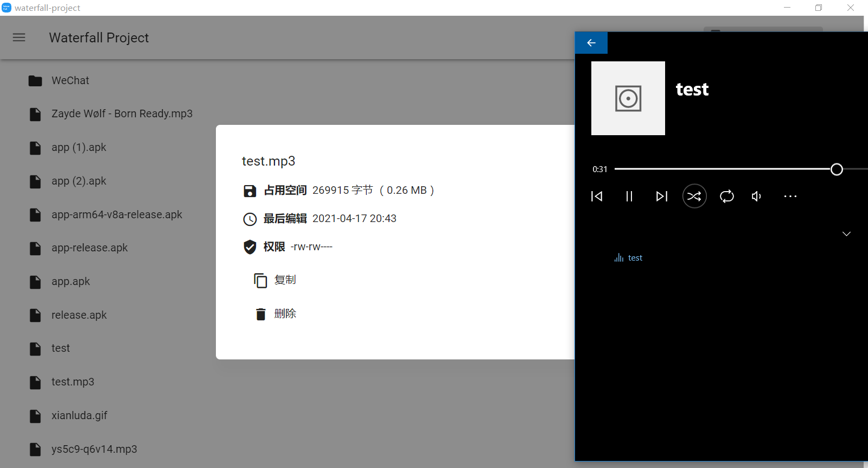Viewport: 868px width, 468px height.
Task: Skip to next track
Action: 662,197
